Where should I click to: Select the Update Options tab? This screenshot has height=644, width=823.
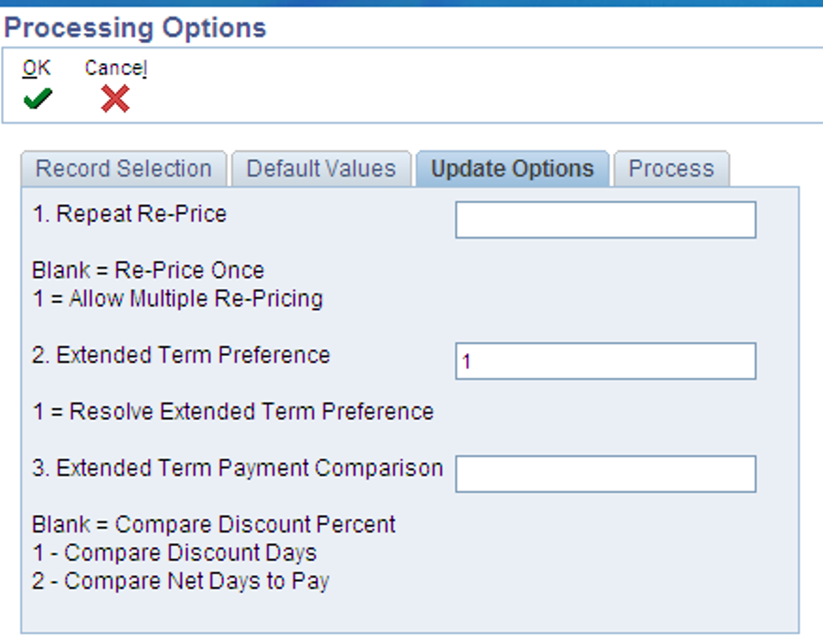coord(512,169)
